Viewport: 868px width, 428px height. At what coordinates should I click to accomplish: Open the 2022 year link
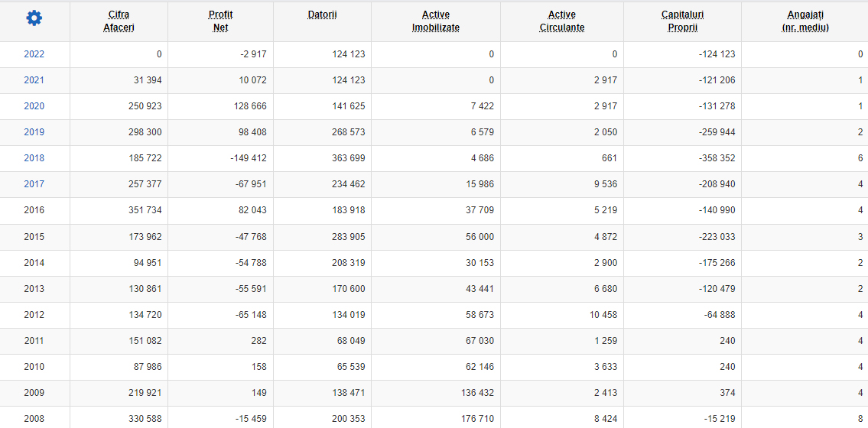pyautogui.click(x=34, y=54)
